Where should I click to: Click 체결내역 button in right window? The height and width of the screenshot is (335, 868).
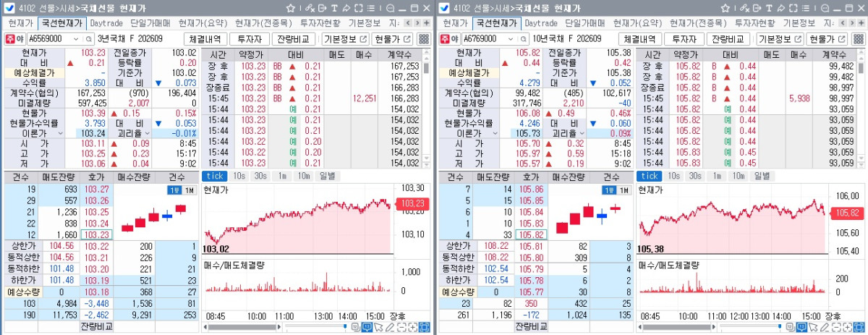(x=640, y=39)
